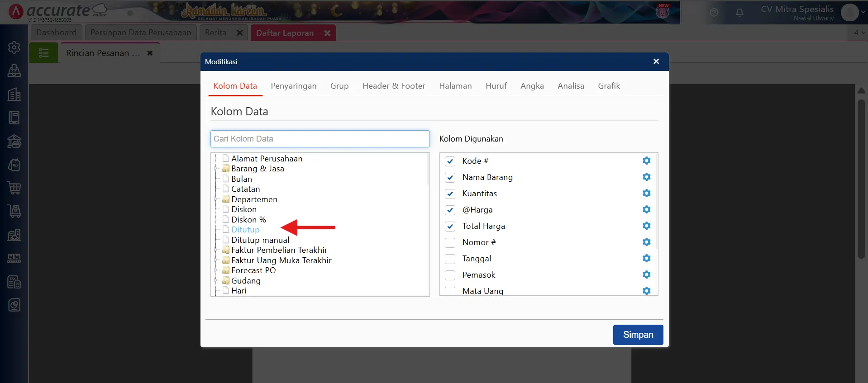The width and height of the screenshot is (868, 383).
Task: Click the green list menu icon
Action: 44,53
